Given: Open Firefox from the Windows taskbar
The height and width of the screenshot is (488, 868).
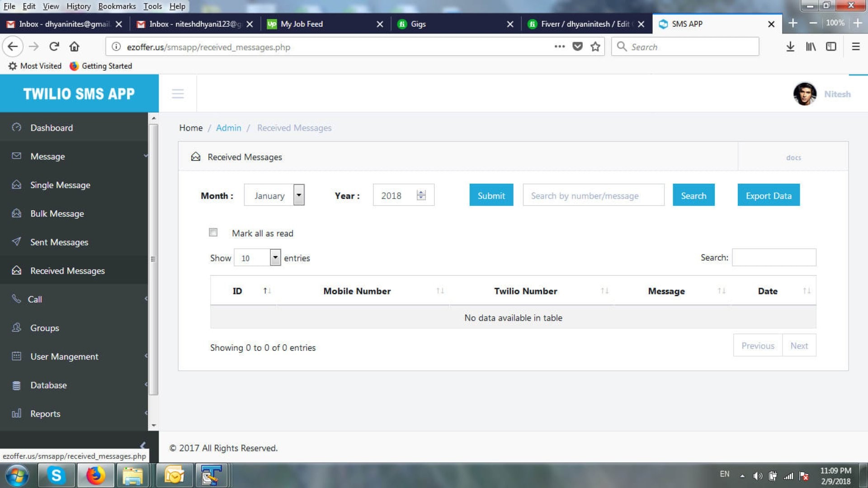Looking at the screenshot, I should (95, 475).
